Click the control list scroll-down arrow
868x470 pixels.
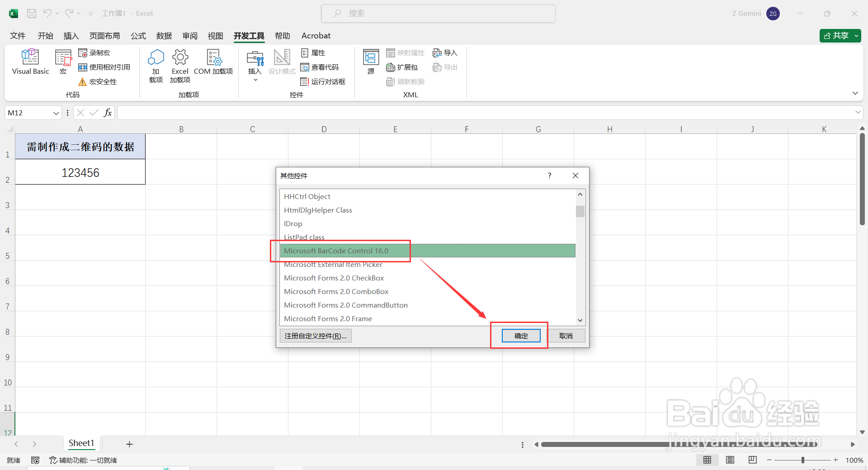point(580,320)
